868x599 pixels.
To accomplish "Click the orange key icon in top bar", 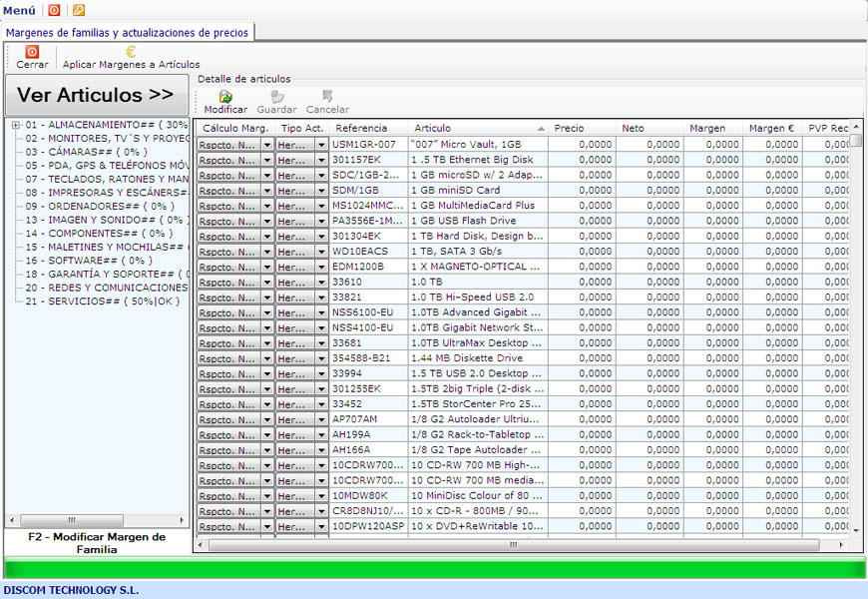I will [79, 10].
